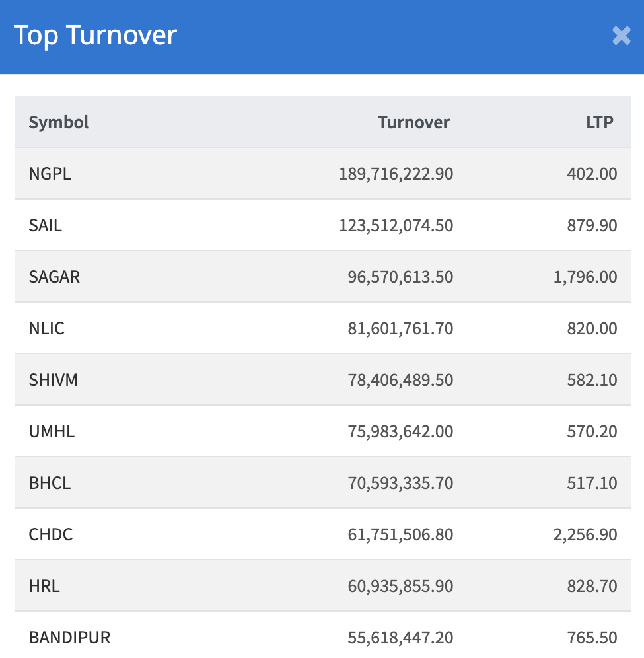This screenshot has height=658, width=644.
Task: Select the CHDC stock symbol
Action: point(51,534)
